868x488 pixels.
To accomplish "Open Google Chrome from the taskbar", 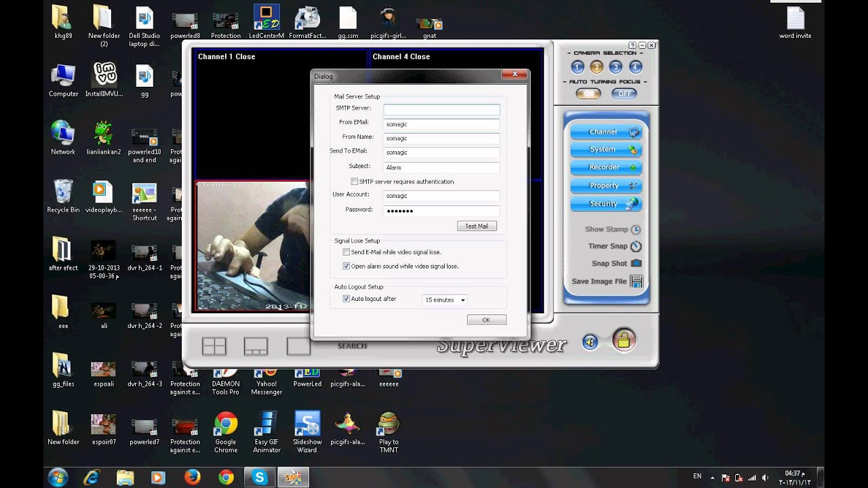I will (226, 477).
